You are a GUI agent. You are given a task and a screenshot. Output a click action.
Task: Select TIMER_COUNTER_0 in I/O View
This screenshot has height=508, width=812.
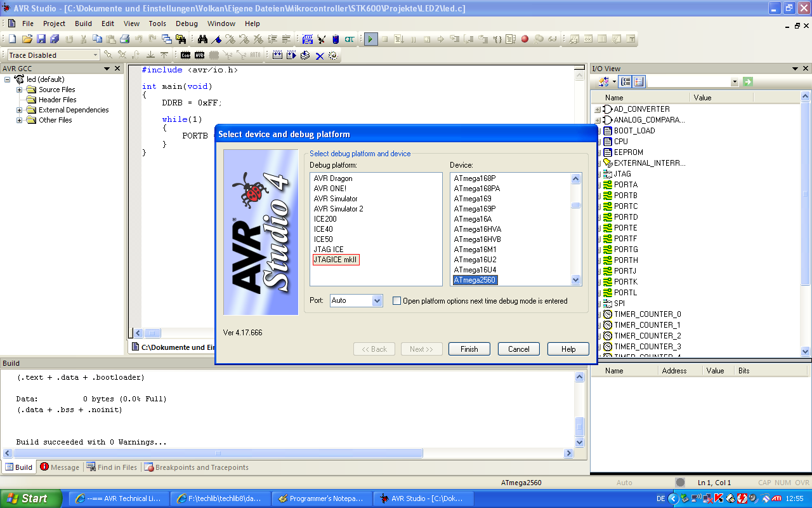648,314
